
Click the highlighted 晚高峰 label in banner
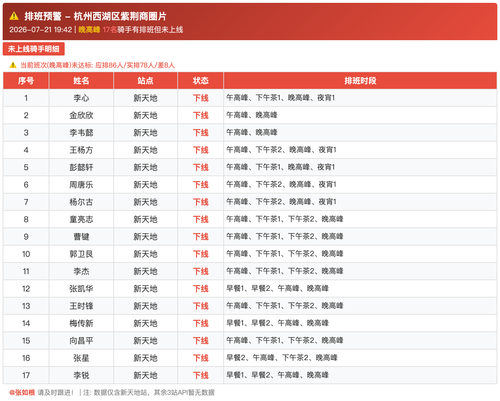[x=89, y=30]
